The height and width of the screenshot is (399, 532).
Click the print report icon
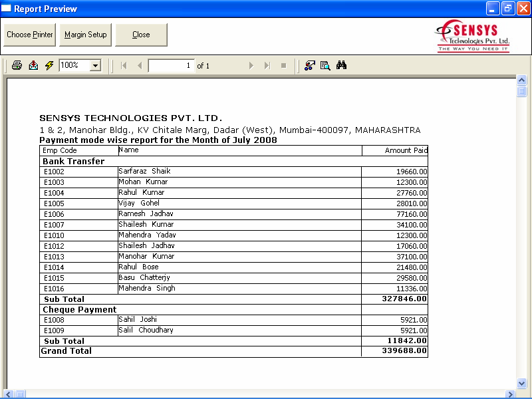click(x=17, y=65)
